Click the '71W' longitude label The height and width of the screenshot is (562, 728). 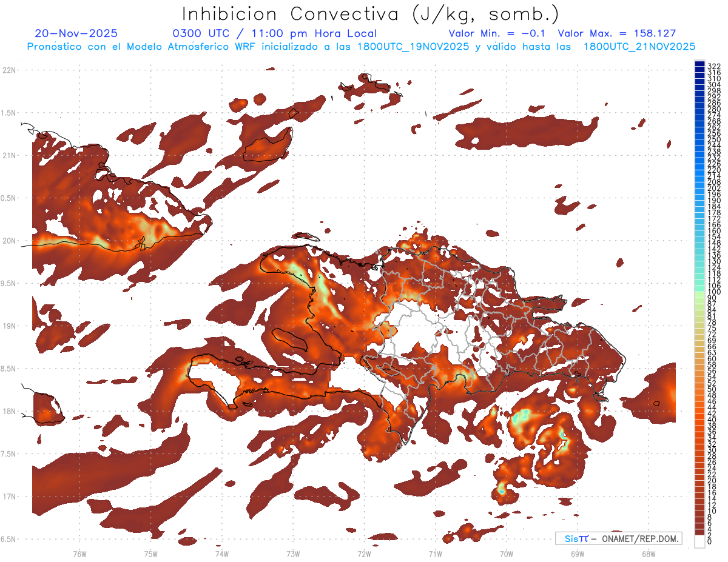click(435, 554)
